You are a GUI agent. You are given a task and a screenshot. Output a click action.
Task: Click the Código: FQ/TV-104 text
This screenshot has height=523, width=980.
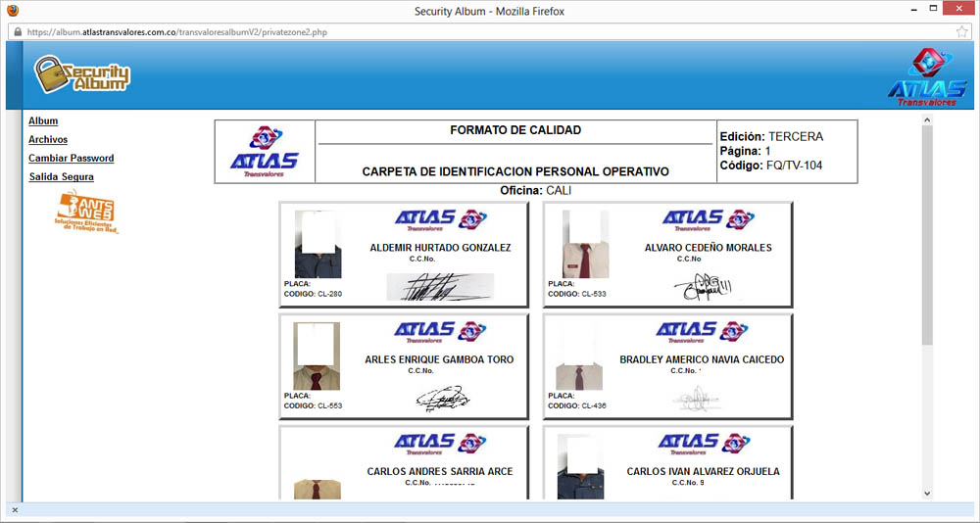[x=771, y=166]
